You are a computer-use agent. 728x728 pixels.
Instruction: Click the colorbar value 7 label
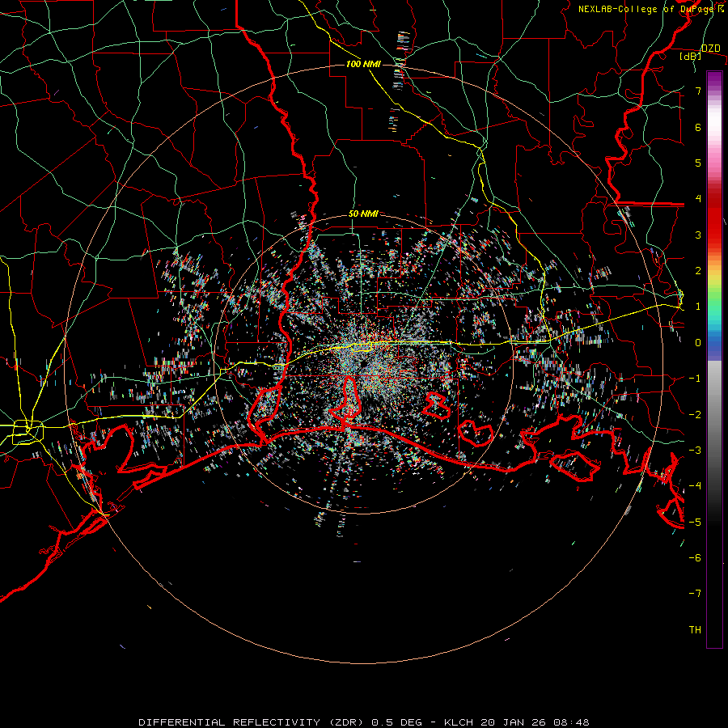tap(698, 91)
